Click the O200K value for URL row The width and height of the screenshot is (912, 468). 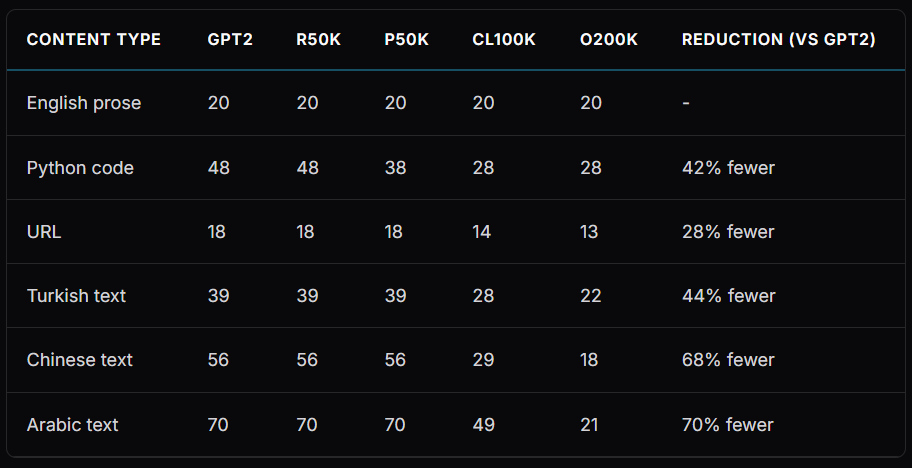(x=589, y=232)
